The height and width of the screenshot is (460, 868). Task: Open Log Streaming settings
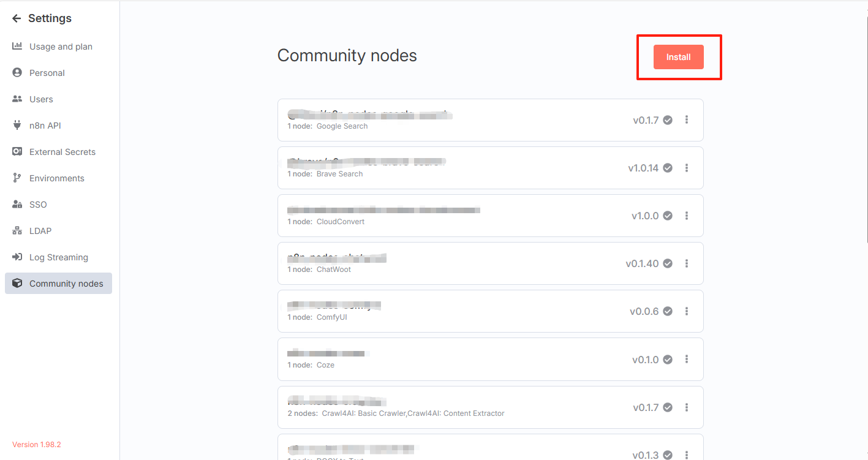59,257
